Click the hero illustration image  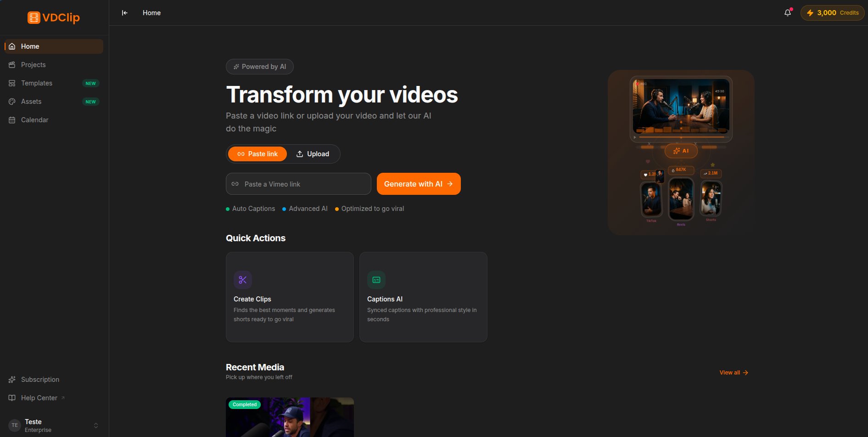681,153
